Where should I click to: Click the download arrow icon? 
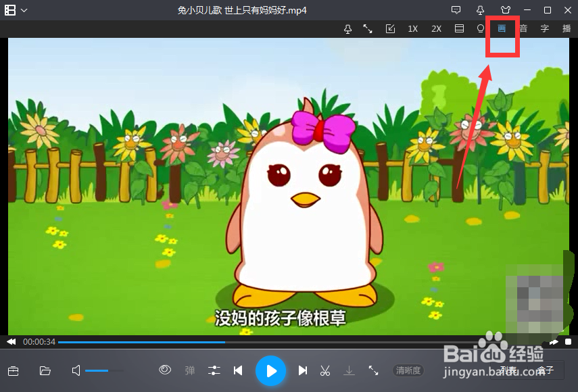(x=349, y=370)
